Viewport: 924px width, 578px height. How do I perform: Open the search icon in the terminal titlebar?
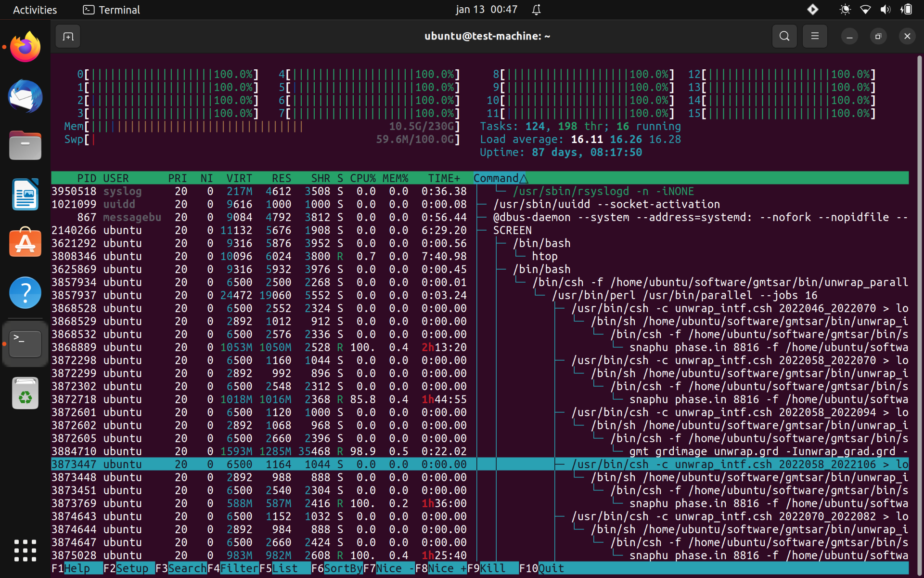click(784, 36)
